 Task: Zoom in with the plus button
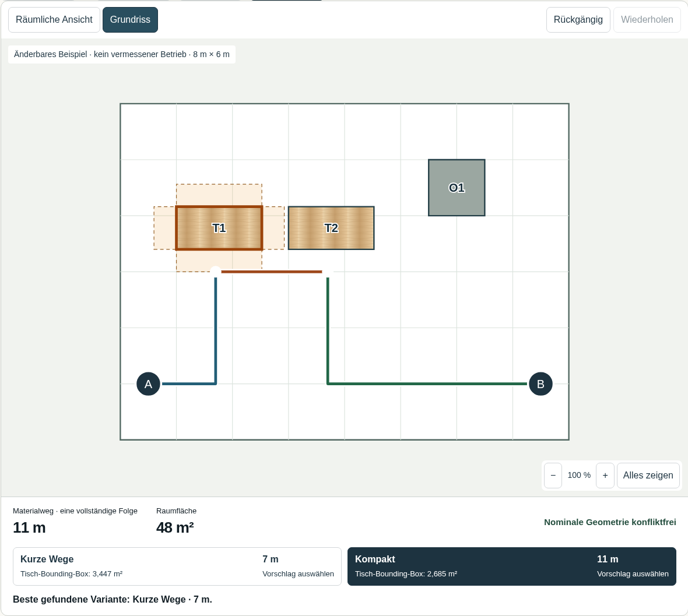click(x=605, y=476)
